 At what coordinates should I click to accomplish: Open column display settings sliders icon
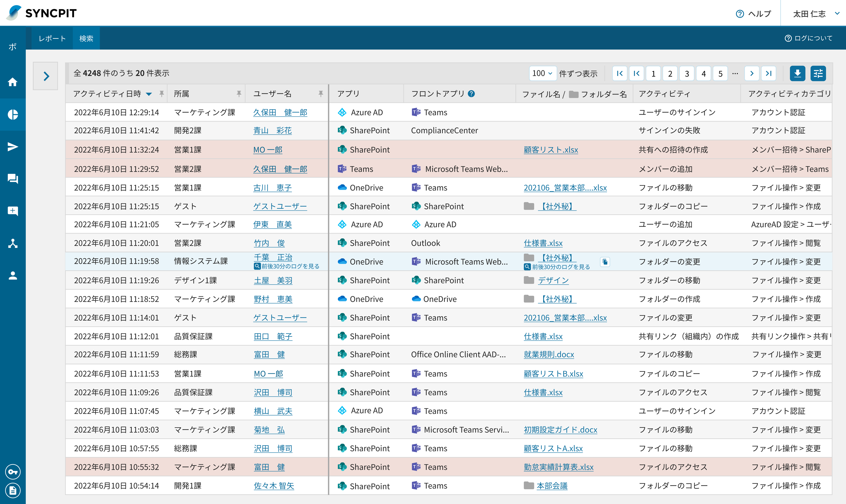(x=818, y=73)
